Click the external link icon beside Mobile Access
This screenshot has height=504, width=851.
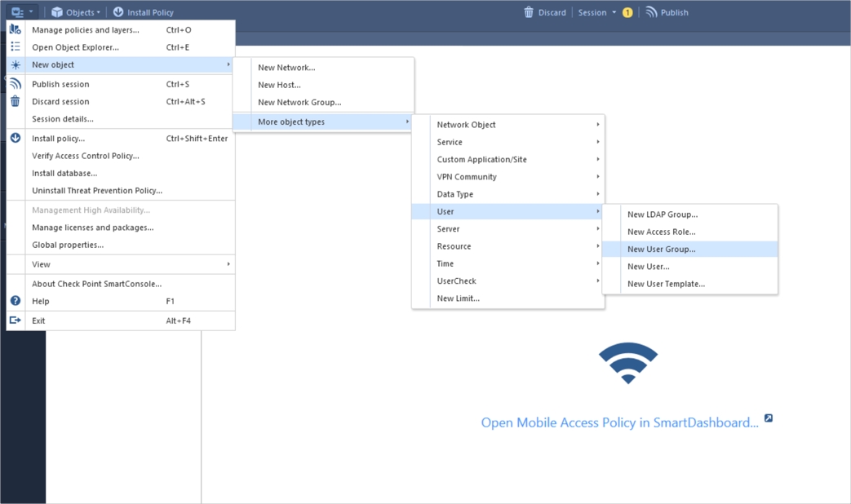pyautogui.click(x=768, y=418)
